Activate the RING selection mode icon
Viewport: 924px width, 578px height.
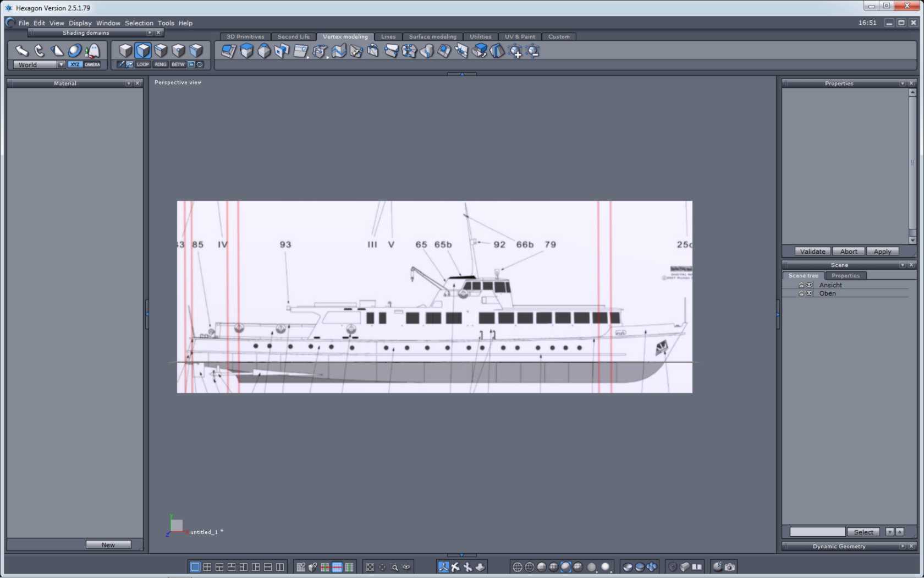[x=161, y=64]
